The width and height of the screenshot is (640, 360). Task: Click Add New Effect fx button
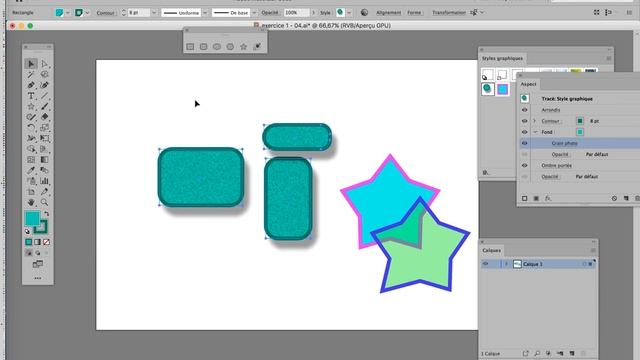(548, 198)
